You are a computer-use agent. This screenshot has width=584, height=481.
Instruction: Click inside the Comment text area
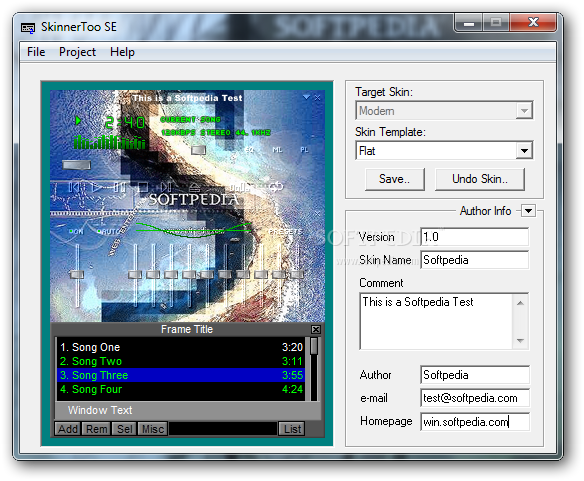(x=436, y=322)
